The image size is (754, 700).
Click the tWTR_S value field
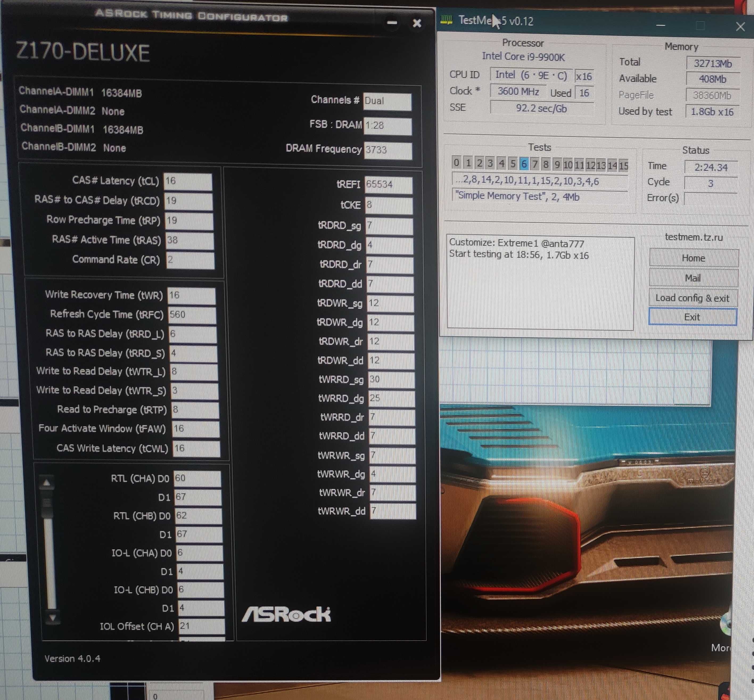[x=195, y=391]
